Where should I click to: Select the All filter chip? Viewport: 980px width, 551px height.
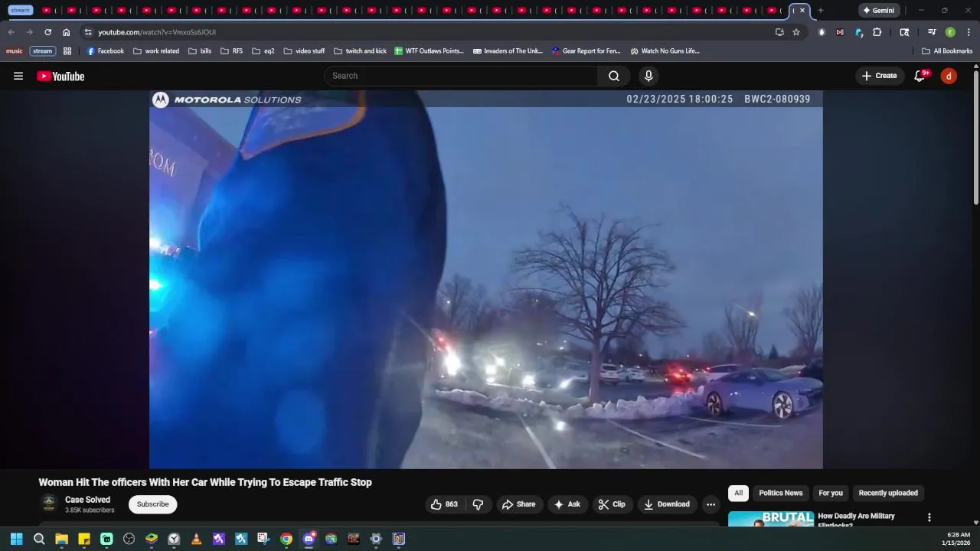[738, 493]
